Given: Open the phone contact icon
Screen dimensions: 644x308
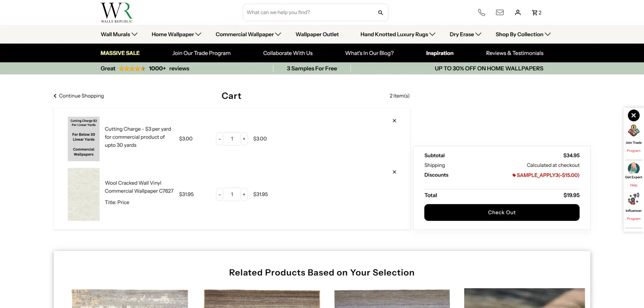Looking at the screenshot, I should click(482, 12).
